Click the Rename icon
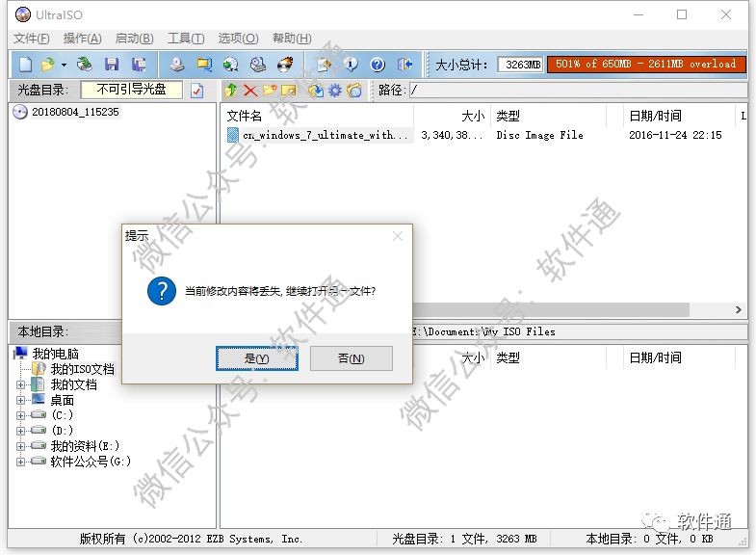 click(x=288, y=91)
